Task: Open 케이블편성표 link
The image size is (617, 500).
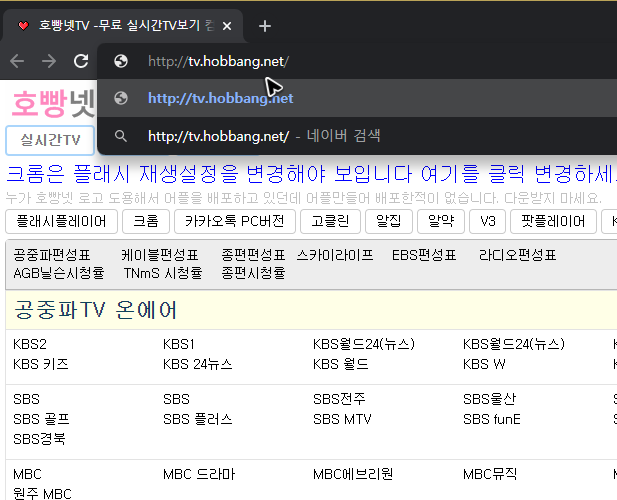Action: pyautogui.click(x=159, y=255)
